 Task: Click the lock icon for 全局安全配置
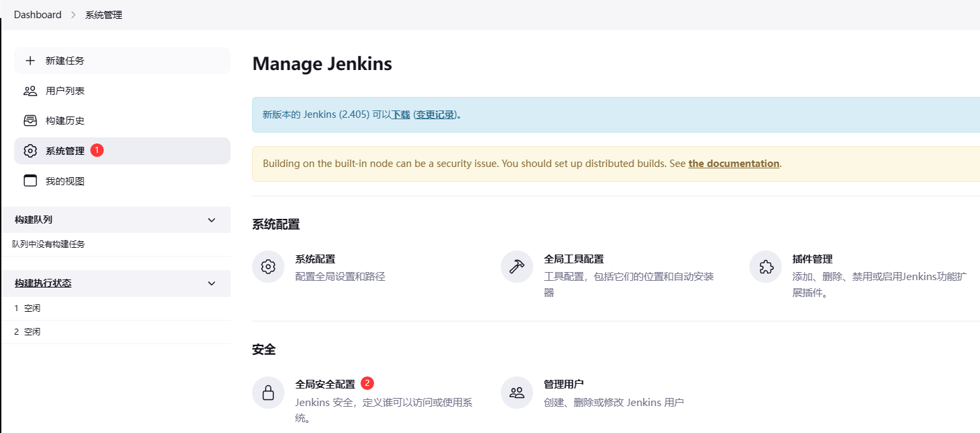tap(268, 393)
